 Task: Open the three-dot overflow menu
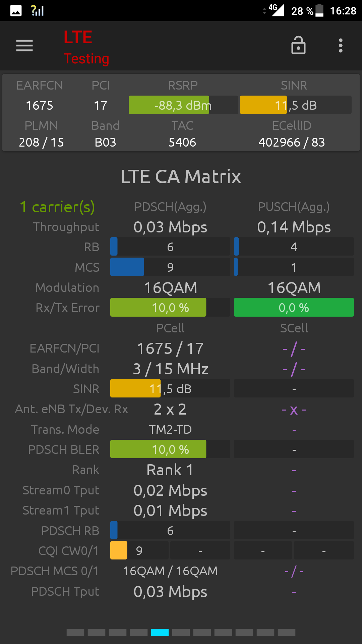pos(341,46)
